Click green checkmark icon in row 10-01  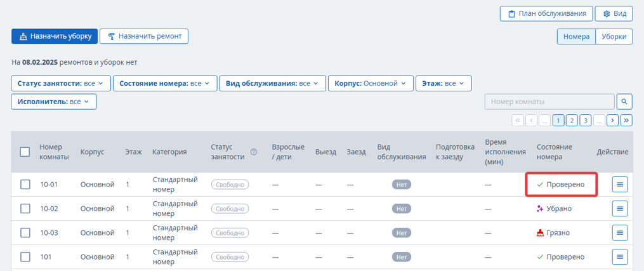540,185
